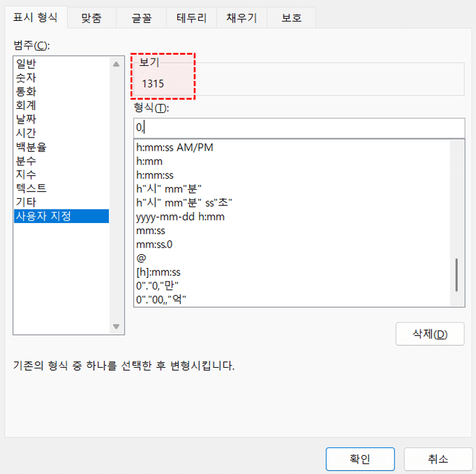Select format mm:ss.0

click(293, 244)
